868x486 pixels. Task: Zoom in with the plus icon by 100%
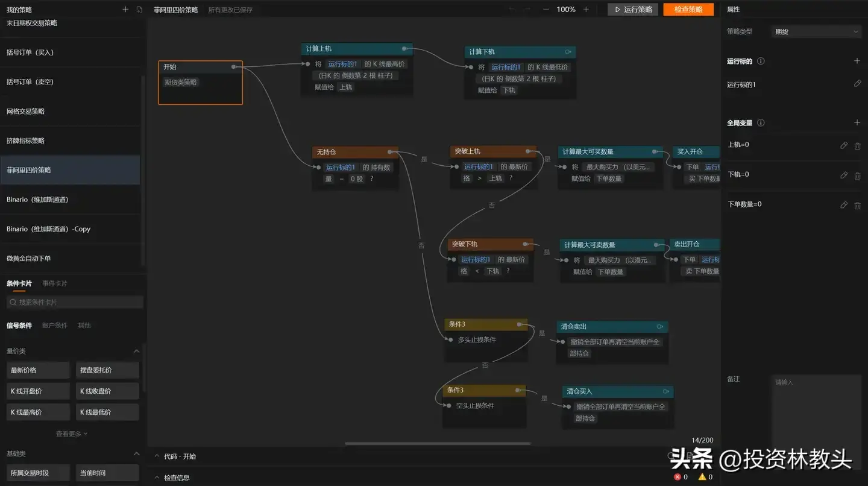586,10
